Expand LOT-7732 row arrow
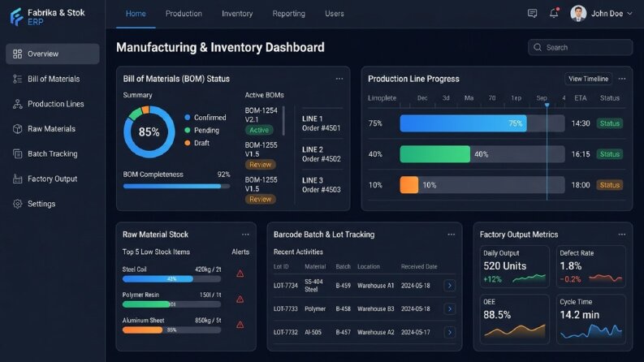This screenshot has width=644, height=362. pos(450,332)
